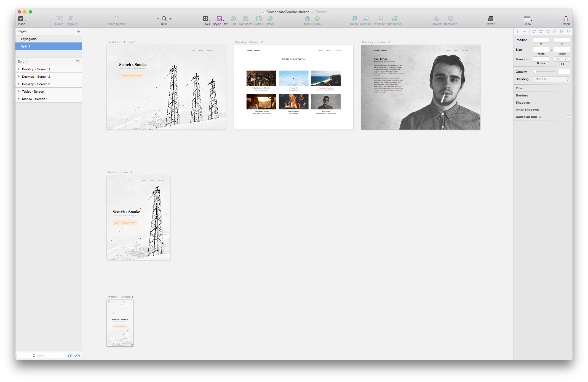Open the Insert tool menu
The width and height of the screenshot is (588, 382).
click(21, 19)
